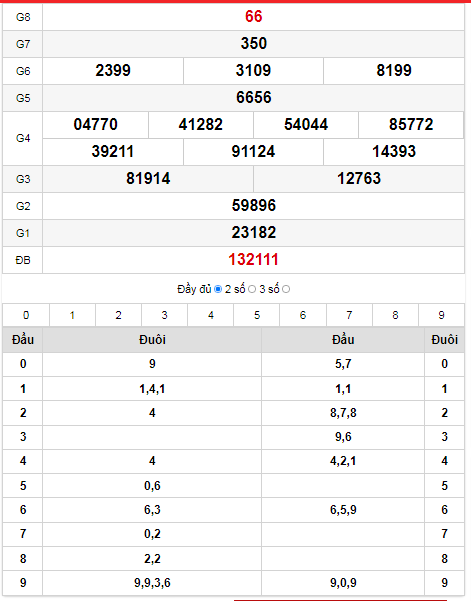This screenshot has height=601, width=471.
Task: Click digit filter tab 6
Action: [x=303, y=315]
